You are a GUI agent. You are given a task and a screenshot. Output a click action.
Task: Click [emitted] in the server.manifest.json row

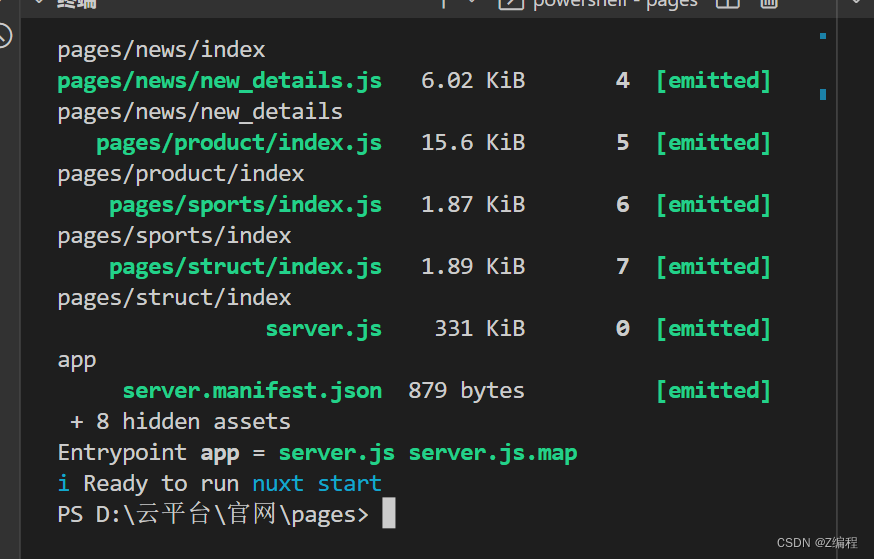(x=713, y=391)
